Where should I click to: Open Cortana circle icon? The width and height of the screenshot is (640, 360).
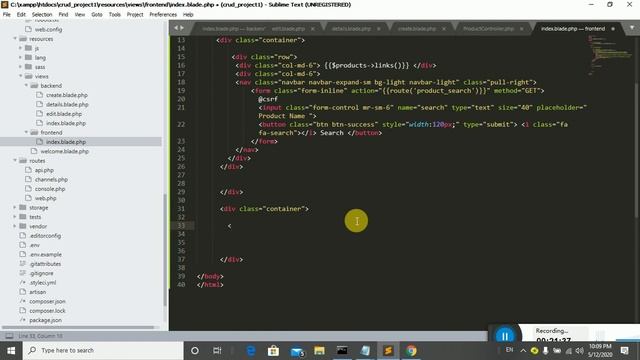click(195, 351)
